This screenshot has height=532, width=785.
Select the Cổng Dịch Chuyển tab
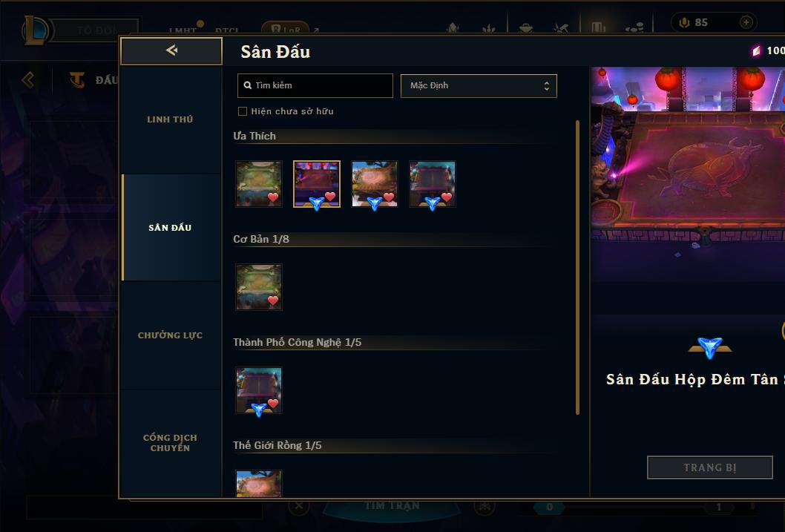point(170,443)
